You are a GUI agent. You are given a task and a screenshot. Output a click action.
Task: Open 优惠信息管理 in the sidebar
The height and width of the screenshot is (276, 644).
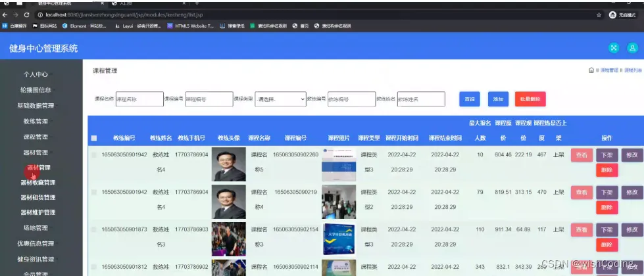[36, 244]
